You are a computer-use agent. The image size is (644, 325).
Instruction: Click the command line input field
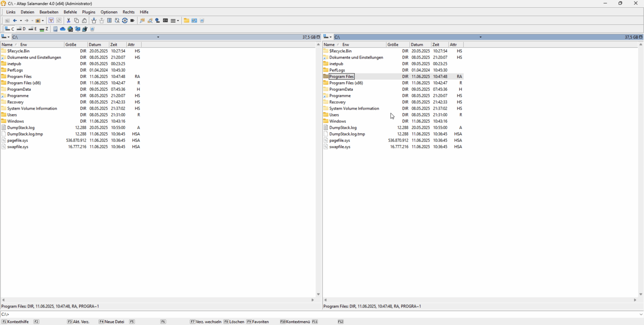click(x=322, y=314)
